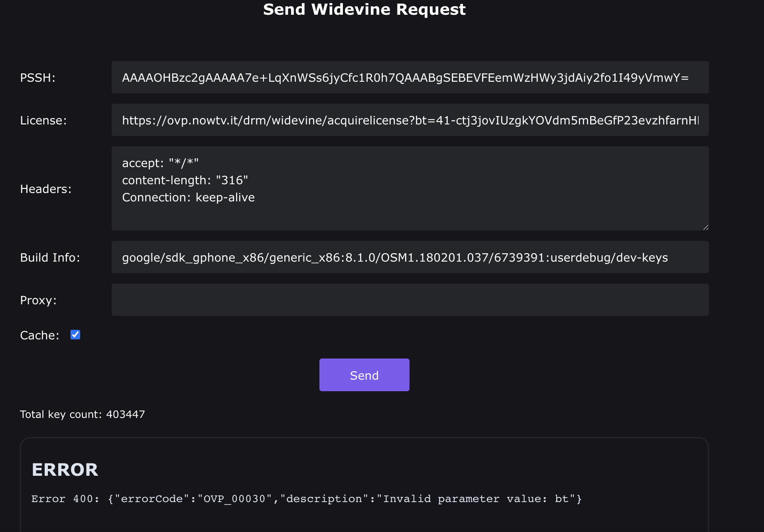Click the Headers label
Image resolution: width=764 pixels, height=532 pixels.
pyautogui.click(x=46, y=189)
